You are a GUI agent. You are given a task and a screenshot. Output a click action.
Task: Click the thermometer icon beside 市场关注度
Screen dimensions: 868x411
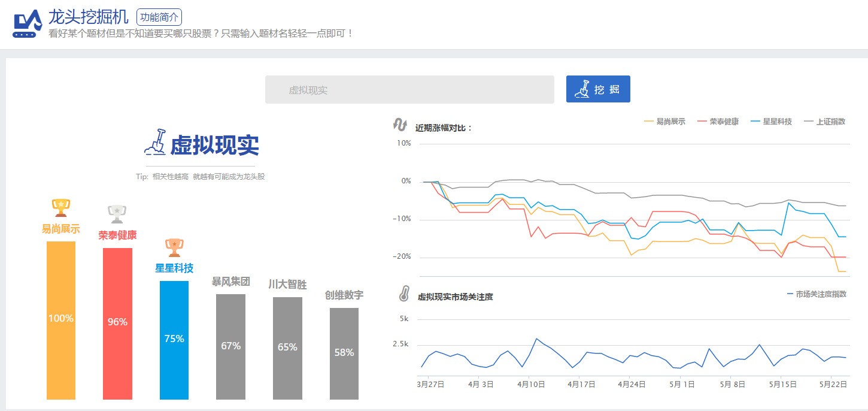tap(404, 294)
